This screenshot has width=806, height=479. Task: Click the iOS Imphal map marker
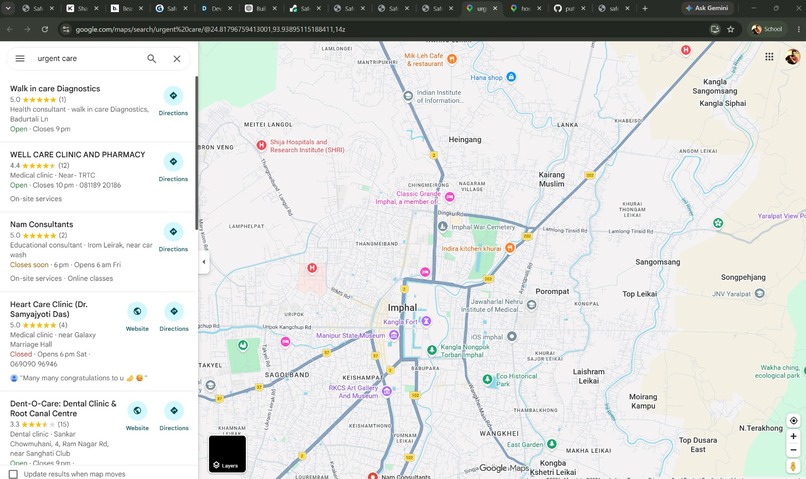point(511,336)
